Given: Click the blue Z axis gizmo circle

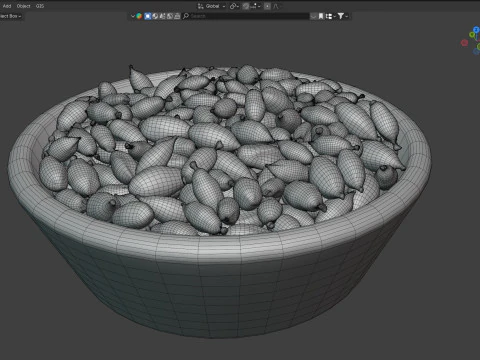Looking at the screenshot, I should (477, 30).
